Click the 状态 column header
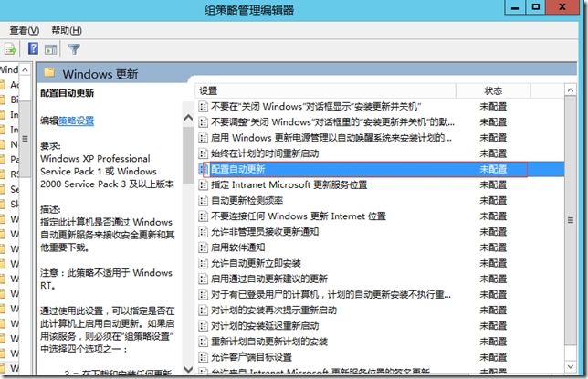This screenshot has height=379, width=588. tap(493, 90)
